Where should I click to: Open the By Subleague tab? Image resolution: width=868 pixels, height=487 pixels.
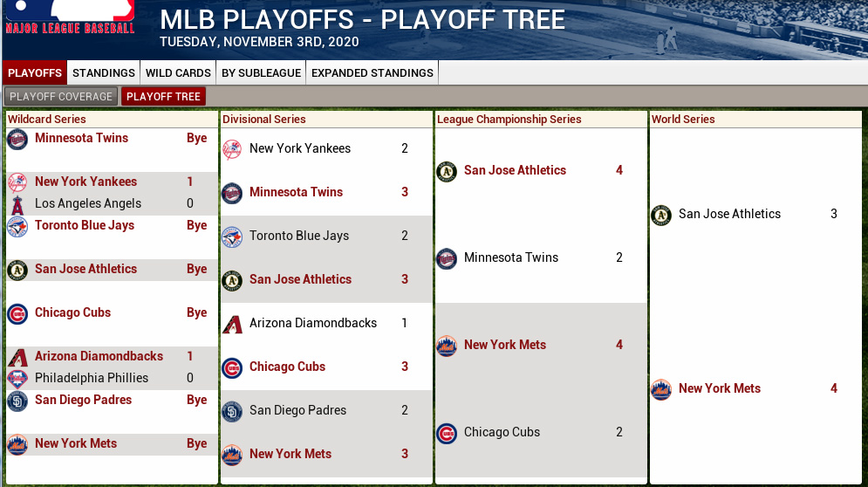262,72
